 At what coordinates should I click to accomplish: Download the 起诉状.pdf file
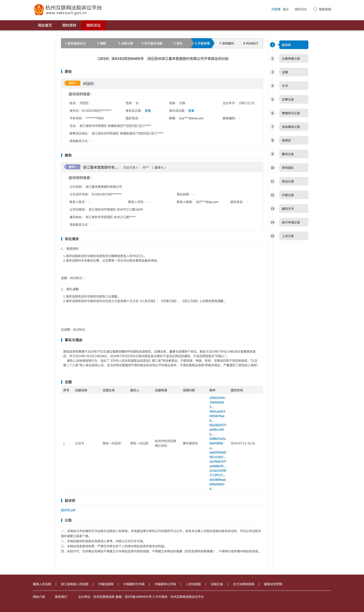pyautogui.click(x=68, y=510)
